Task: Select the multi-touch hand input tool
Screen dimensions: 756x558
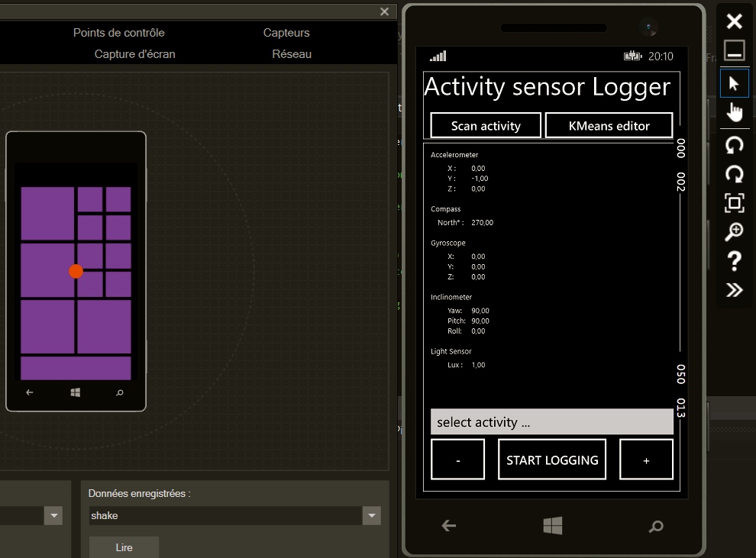Action: (x=734, y=112)
